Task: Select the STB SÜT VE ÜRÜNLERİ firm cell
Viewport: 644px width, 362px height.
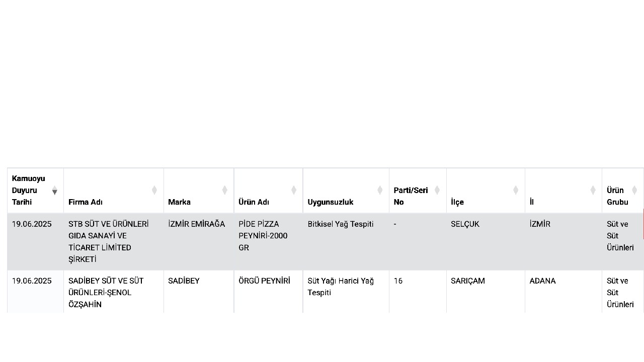Action: [114, 242]
